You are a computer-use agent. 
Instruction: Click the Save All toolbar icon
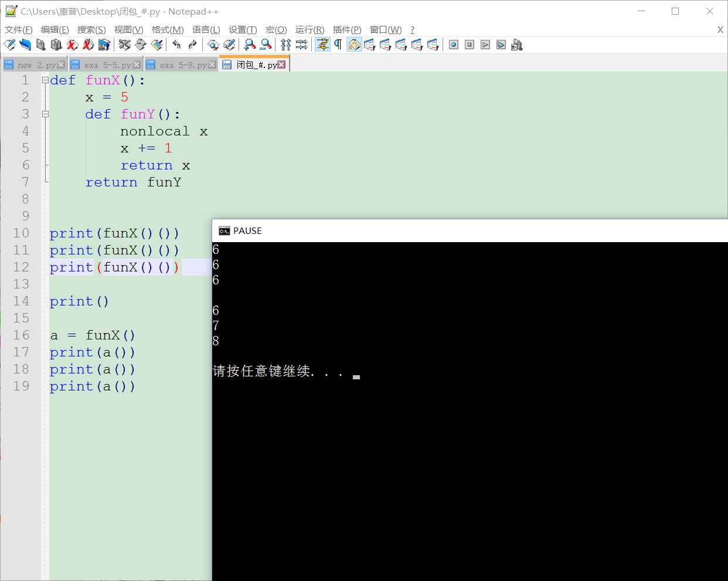(x=56, y=45)
